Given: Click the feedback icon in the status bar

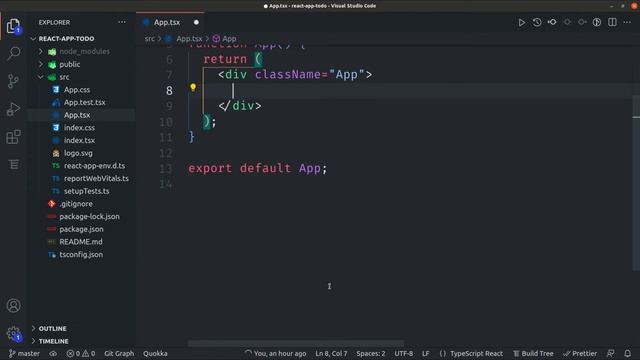Looking at the screenshot, I should click(610, 353).
